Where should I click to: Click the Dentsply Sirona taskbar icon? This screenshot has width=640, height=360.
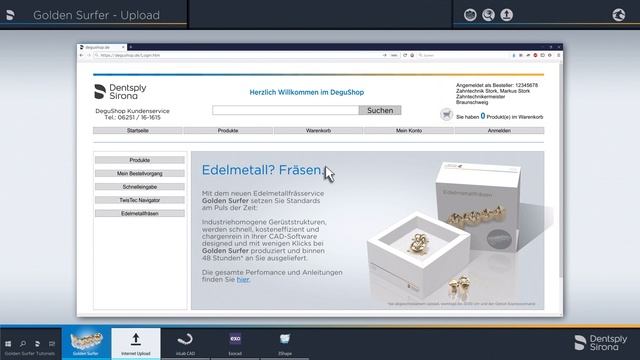37,344
